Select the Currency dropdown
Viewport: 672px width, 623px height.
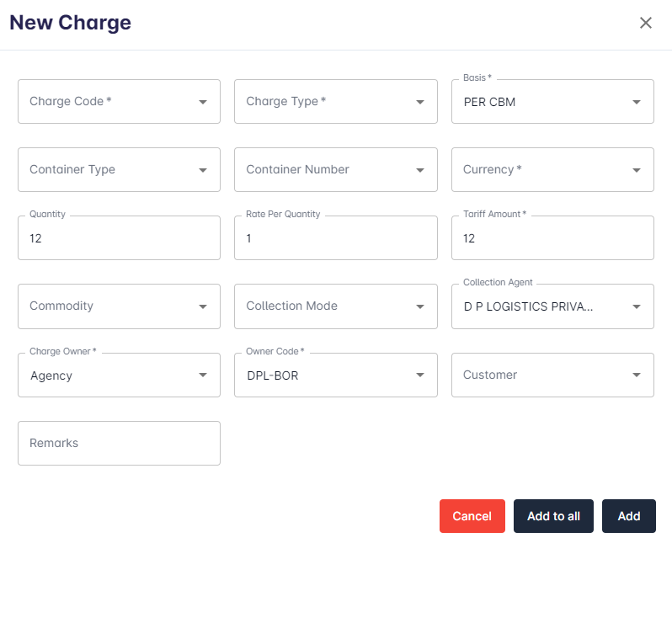pyautogui.click(x=552, y=170)
